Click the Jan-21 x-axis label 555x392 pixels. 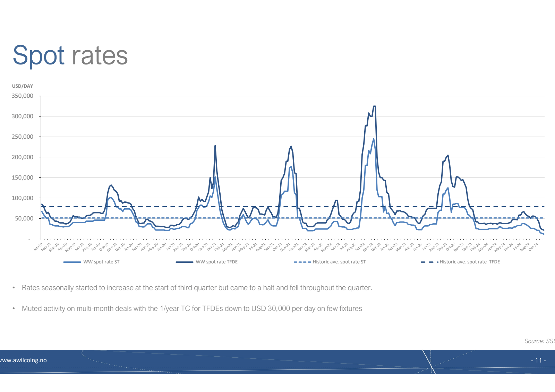click(x=211, y=247)
